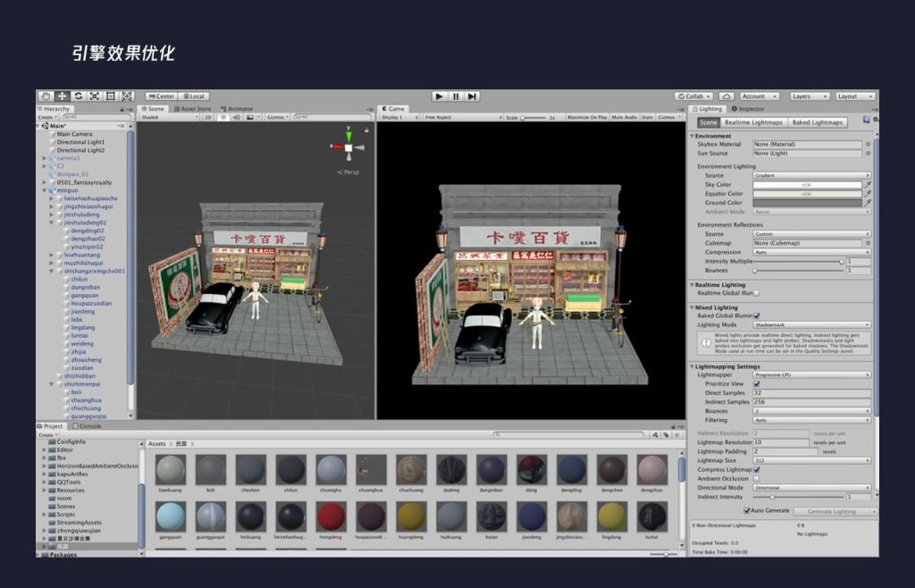
Task: Open Lightmapper Progressive CPU dropdown
Action: pyautogui.click(x=811, y=375)
